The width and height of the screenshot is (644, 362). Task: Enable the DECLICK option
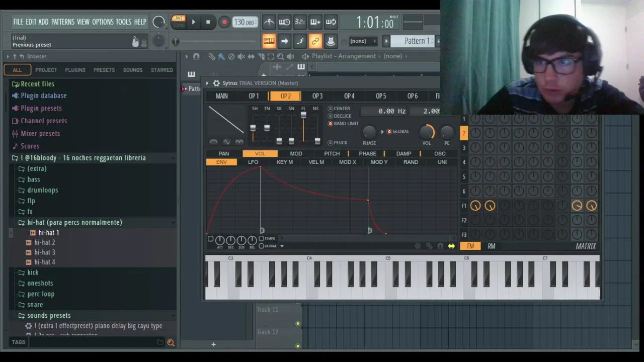[x=340, y=116]
